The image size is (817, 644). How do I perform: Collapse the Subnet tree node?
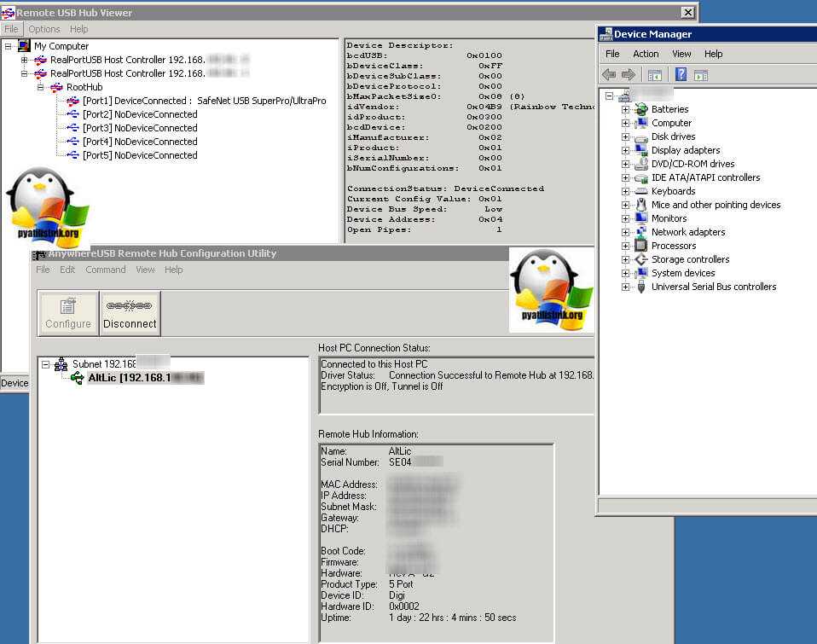pyautogui.click(x=46, y=364)
